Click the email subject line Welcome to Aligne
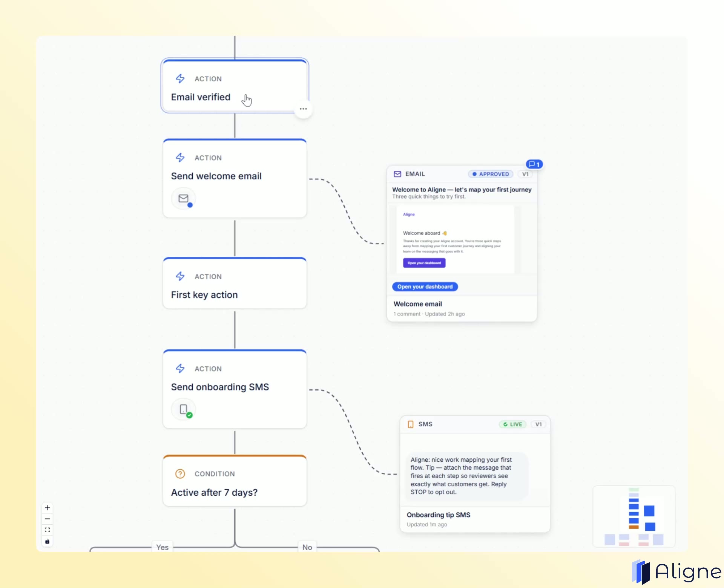The width and height of the screenshot is (724, 588). point(462,190)
